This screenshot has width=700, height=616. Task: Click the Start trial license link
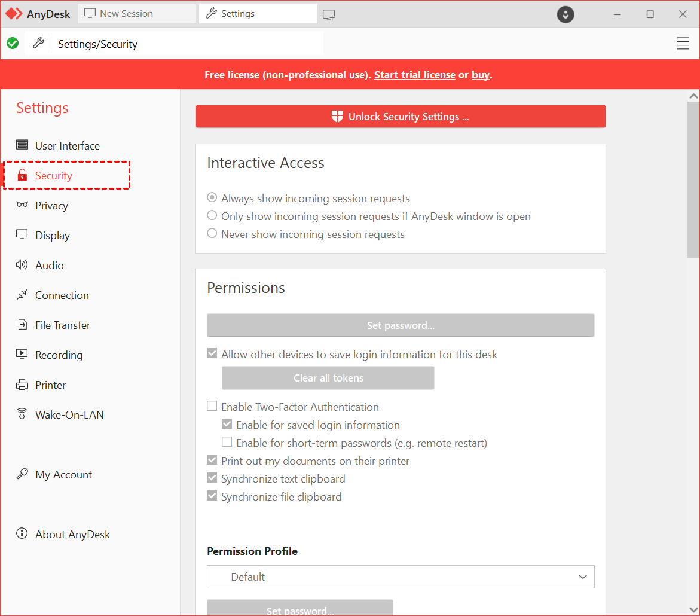[x=414, y=75]
